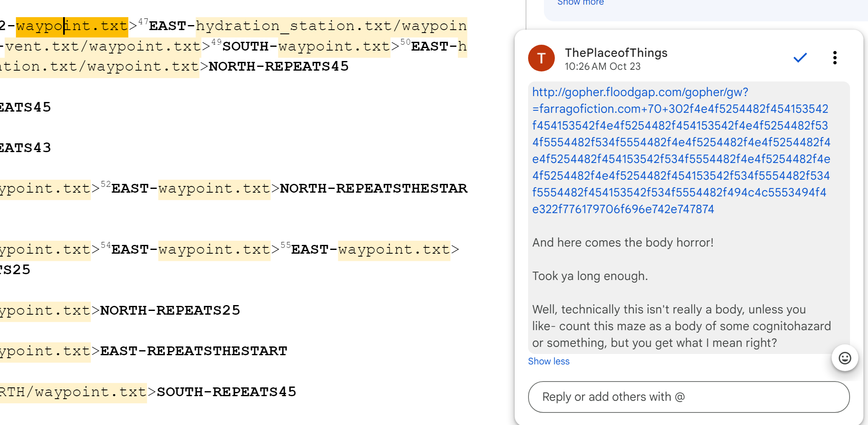
Task: Click the Reply or add others field
Action: tap(689, 397)
